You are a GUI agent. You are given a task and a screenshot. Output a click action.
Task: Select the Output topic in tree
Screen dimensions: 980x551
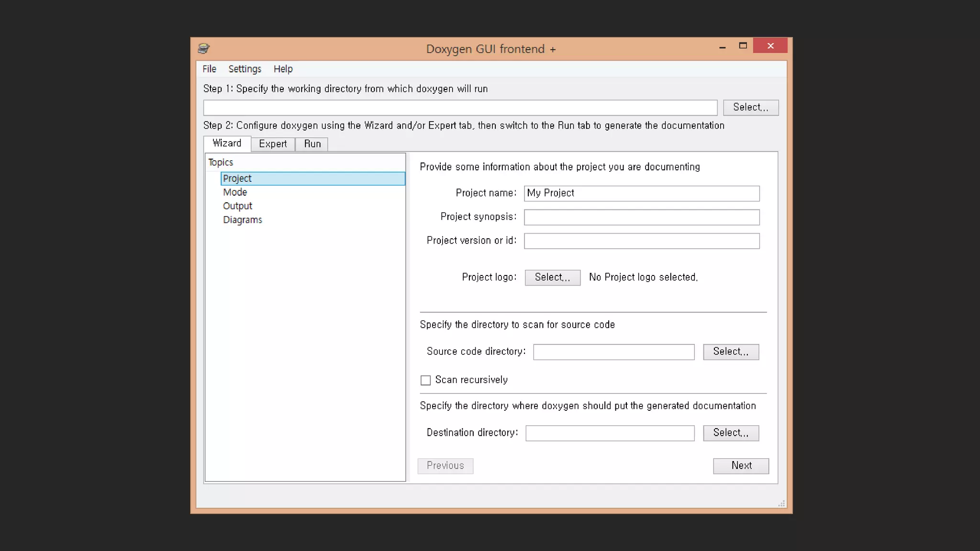[237, 206]
